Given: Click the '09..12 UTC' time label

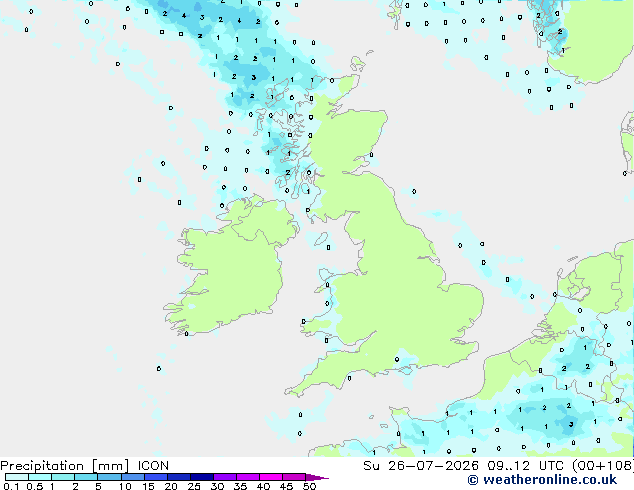Looking at the screenshot, I should point(525,466).
